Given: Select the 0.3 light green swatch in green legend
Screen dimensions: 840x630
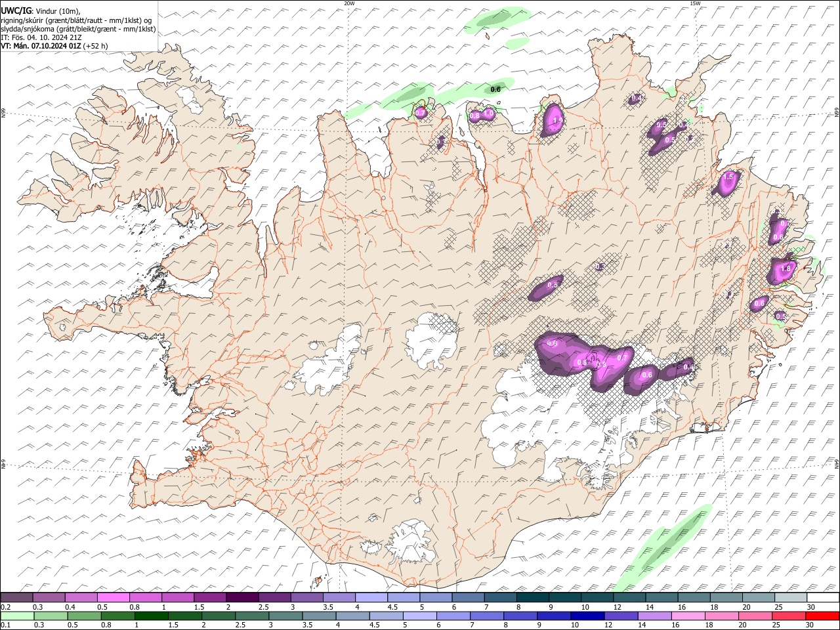Looking at the screenshot, I should pos(51,616).
